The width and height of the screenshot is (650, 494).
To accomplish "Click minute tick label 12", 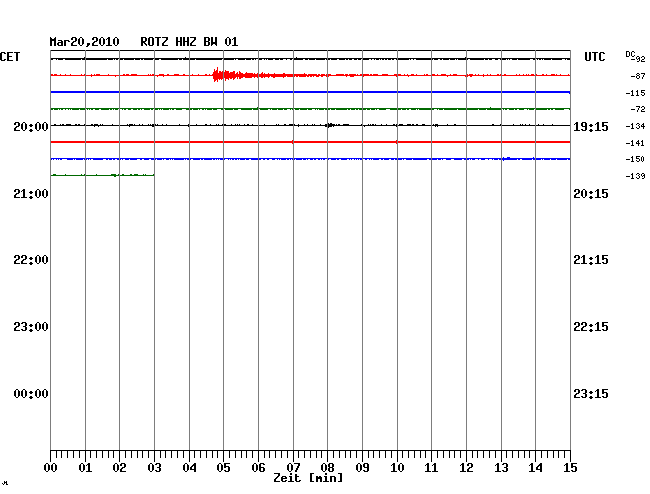I will pyautogui.click(x=466, y=468).
